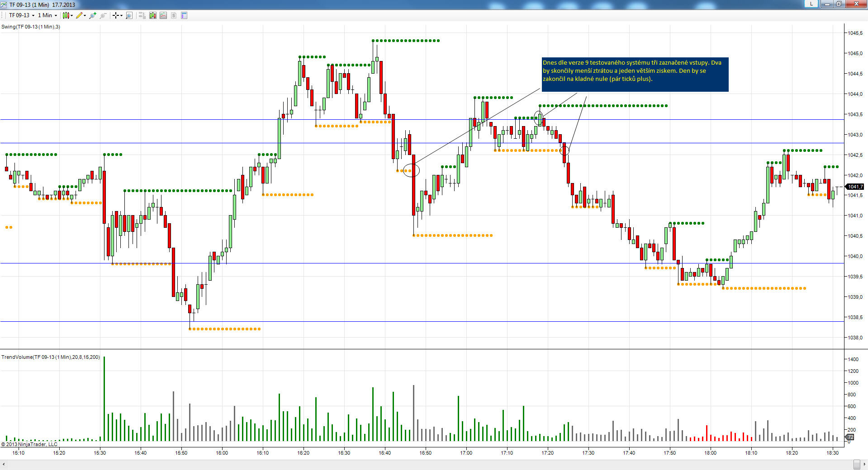Click the 17:20 time axis label
This screenshot has width=868, height=470.
click(547, 453)
